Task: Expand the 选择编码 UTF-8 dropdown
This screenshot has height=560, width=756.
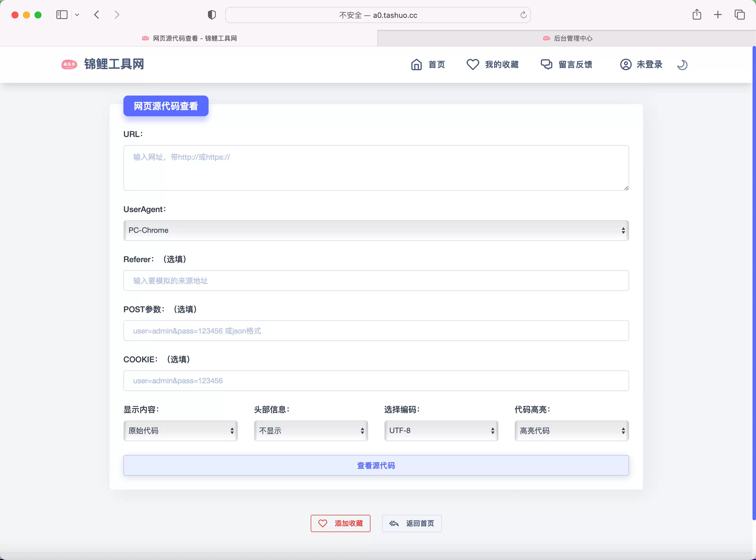Action: 441,430
